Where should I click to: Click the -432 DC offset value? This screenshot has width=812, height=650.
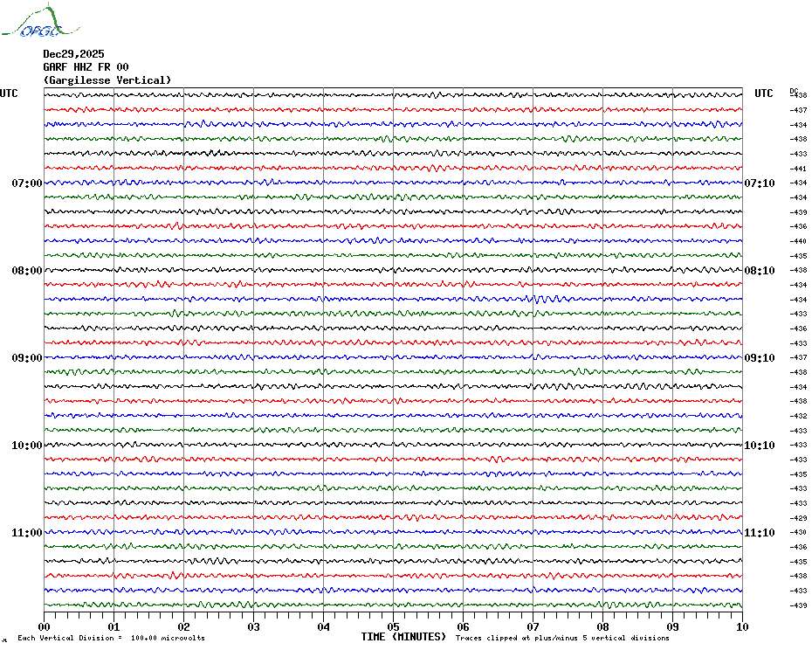pos(798,416)
